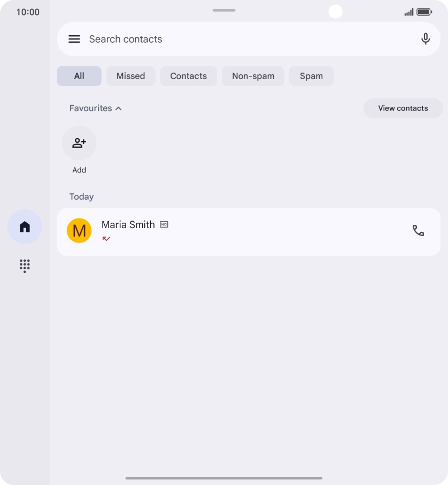The width and height of the screenshot is (448, 485).
Task: Tap the battery status icon
Action: click(424, 12)
